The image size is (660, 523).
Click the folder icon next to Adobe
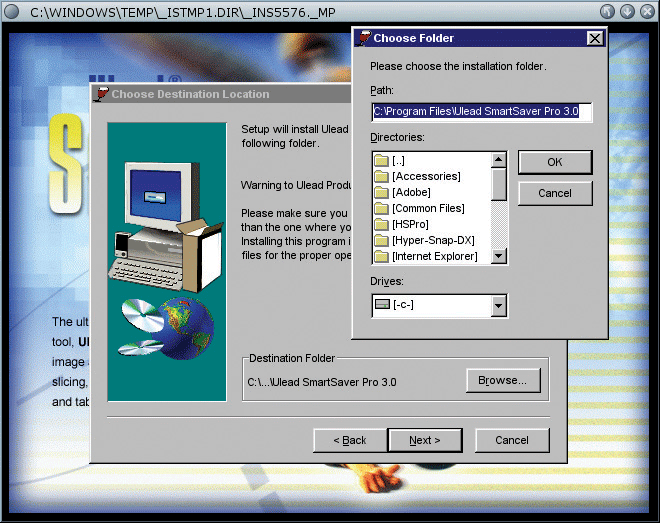[381, 192]
